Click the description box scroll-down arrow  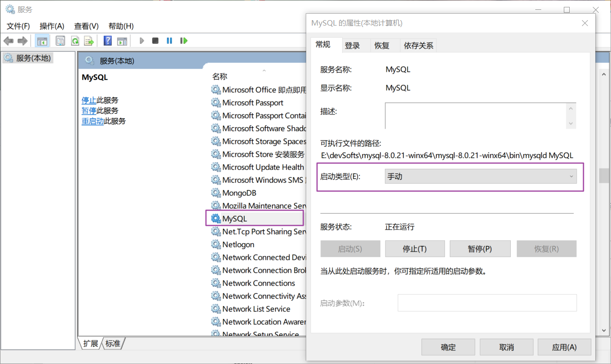point(571,123)
